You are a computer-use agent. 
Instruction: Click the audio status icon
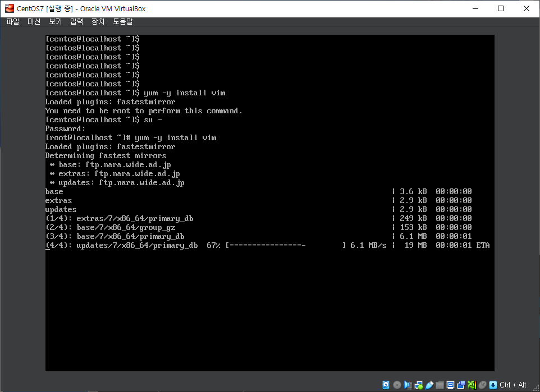pyautogui.click(x=408, y=385)
